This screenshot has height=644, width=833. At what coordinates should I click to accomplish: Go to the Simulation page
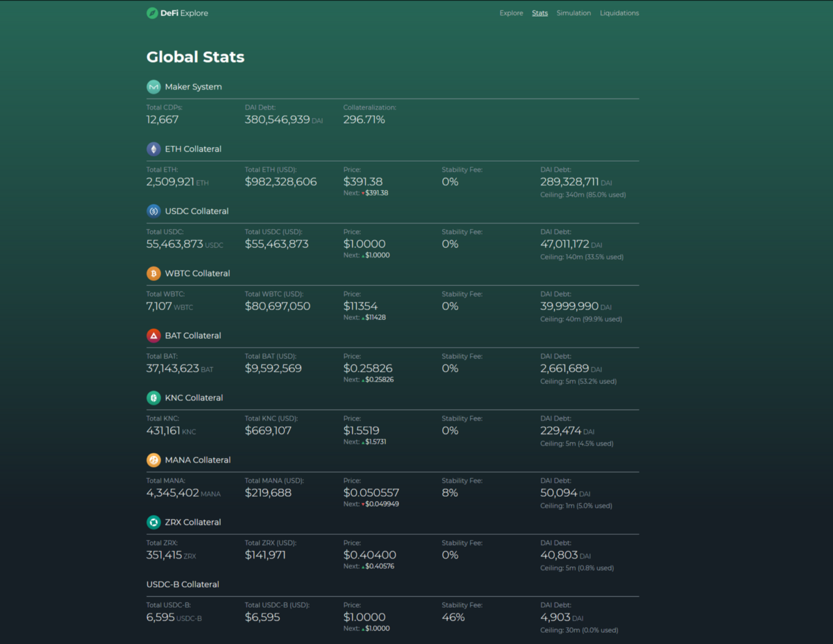click(x=574, y=13)
